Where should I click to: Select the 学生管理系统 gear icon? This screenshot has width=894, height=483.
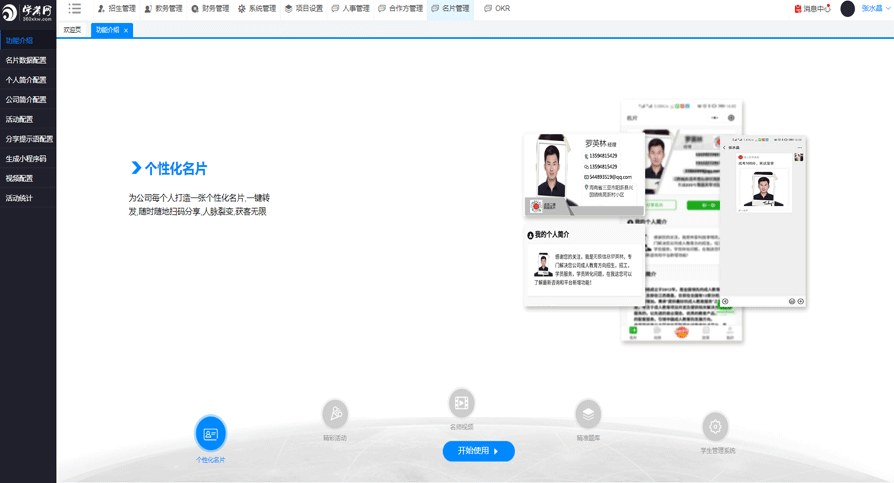pyautogui.click(x=715, y=427)
